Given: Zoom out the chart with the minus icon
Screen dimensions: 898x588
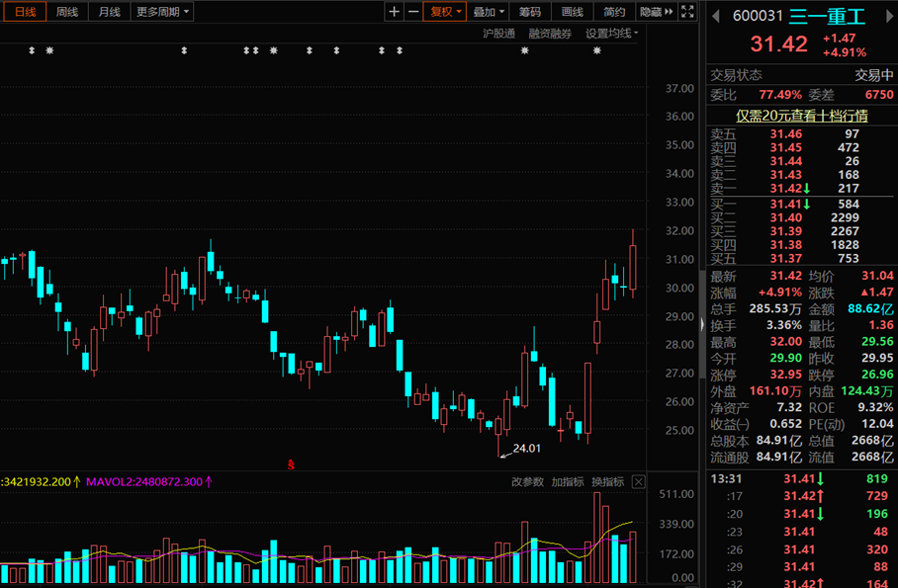Looking at the screenshot, I should tap(413, 12).
